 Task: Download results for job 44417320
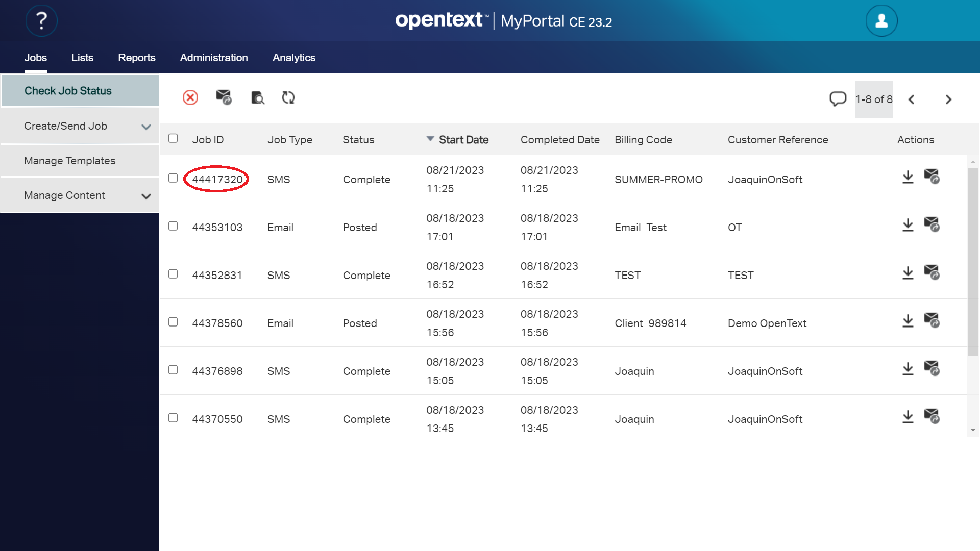coord(908,177)
